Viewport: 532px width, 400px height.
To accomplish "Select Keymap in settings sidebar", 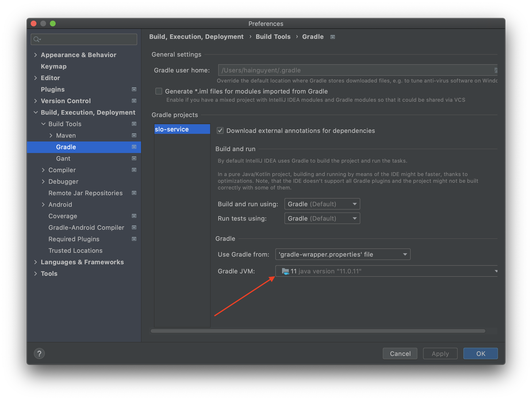I will (54, 66).
